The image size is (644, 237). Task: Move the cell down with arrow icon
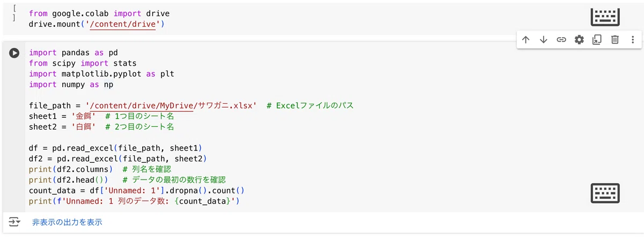coord(543,40)
